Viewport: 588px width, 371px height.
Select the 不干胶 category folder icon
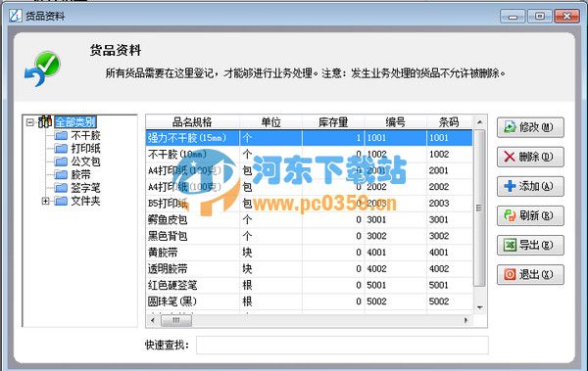[x=61, y=135]
